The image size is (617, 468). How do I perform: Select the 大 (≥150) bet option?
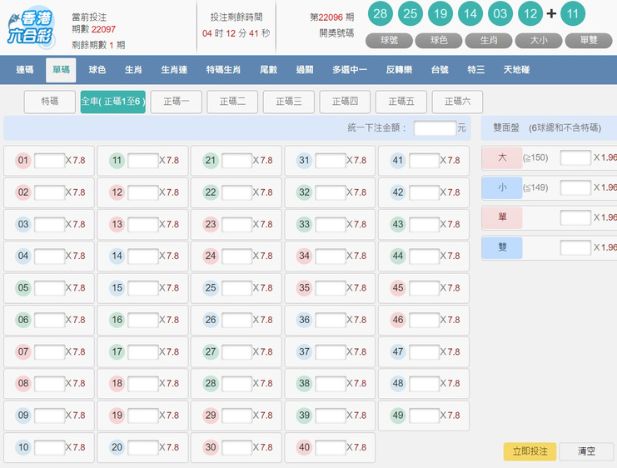pos(502,157)
